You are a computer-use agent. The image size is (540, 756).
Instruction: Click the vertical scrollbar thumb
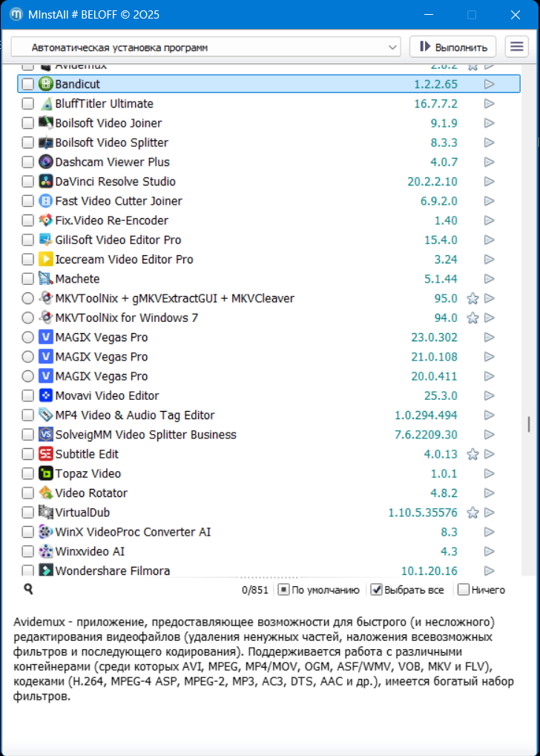pos(529,424)
